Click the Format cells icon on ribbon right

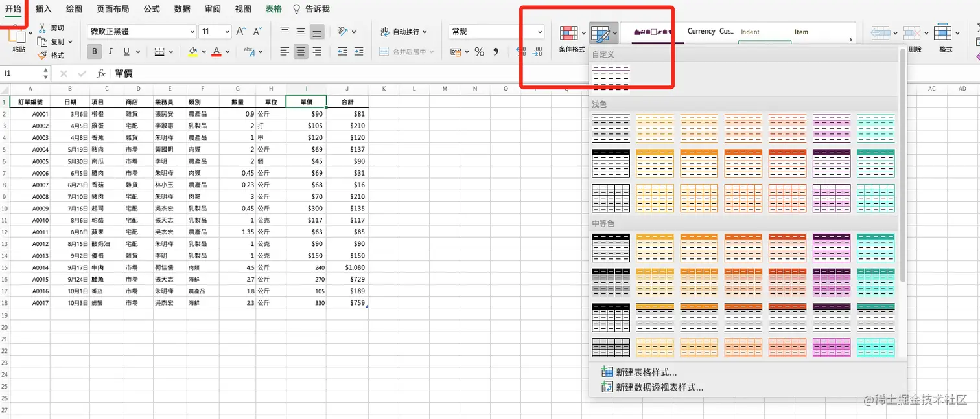(943, 32)
